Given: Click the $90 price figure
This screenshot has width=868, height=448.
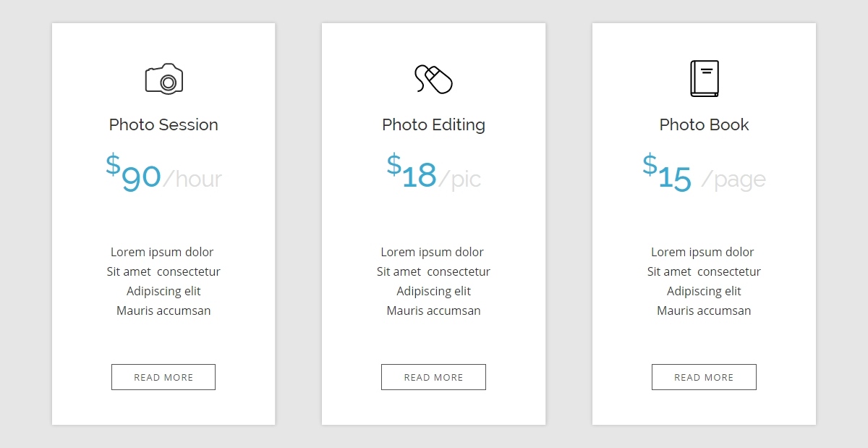Looking at the screenshot, I should [133, 173].
